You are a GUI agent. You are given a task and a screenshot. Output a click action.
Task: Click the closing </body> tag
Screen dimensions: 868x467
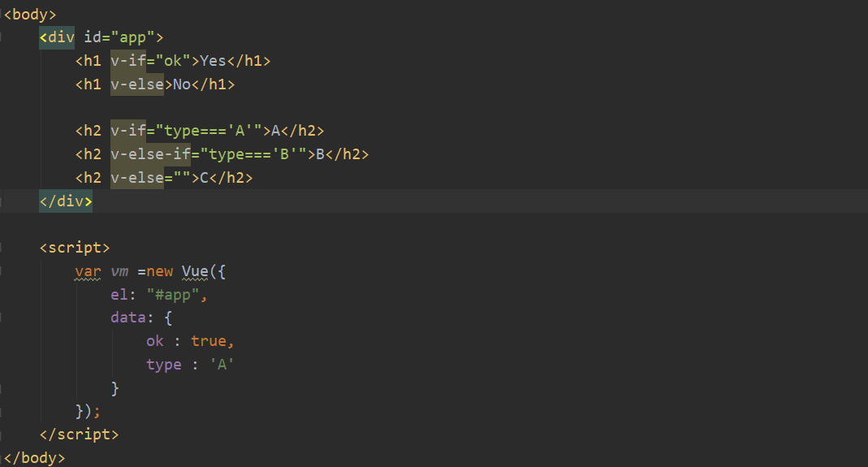(34, 458)
